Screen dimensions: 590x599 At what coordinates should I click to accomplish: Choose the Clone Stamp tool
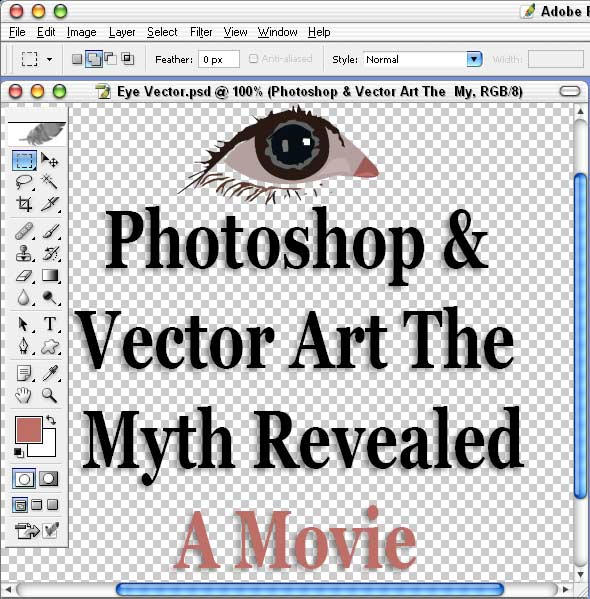coord(24,253)
